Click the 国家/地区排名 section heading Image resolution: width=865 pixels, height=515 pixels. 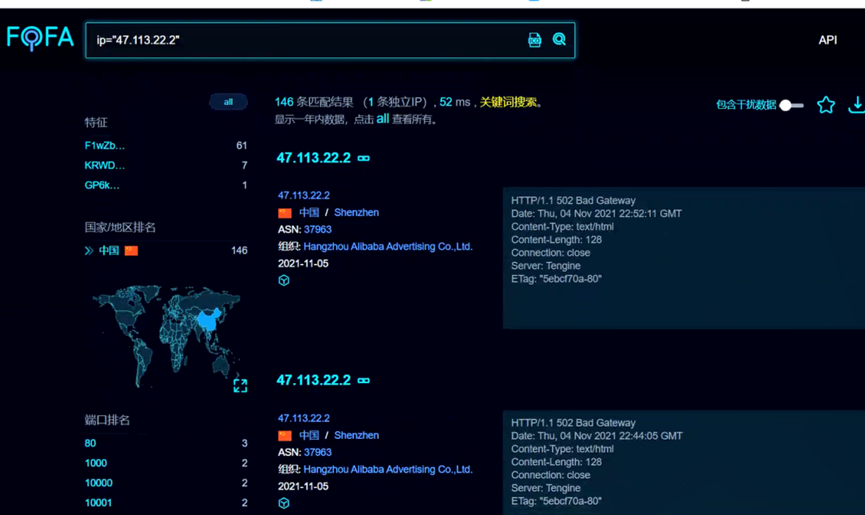120,227
